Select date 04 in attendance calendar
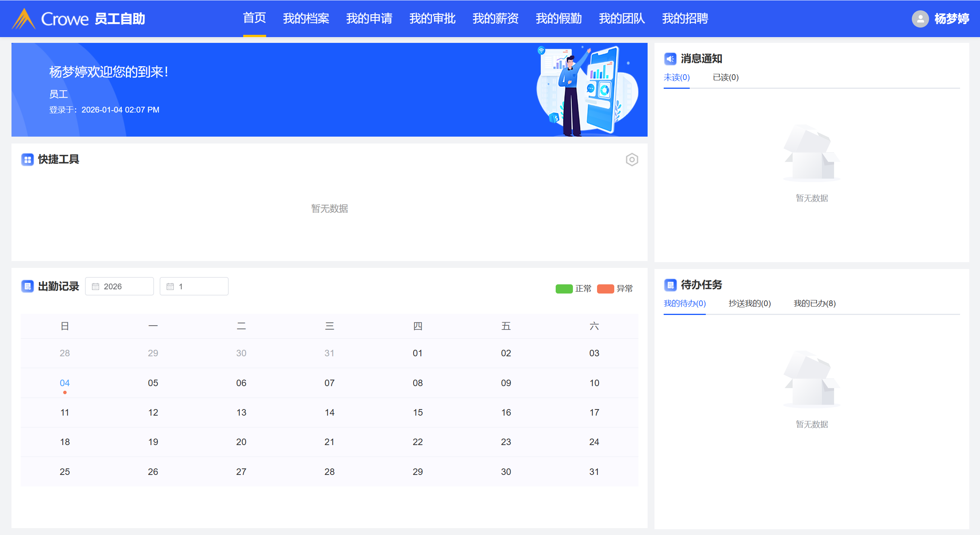This screenshot has height=535, width=980. [x=65, y=383]
